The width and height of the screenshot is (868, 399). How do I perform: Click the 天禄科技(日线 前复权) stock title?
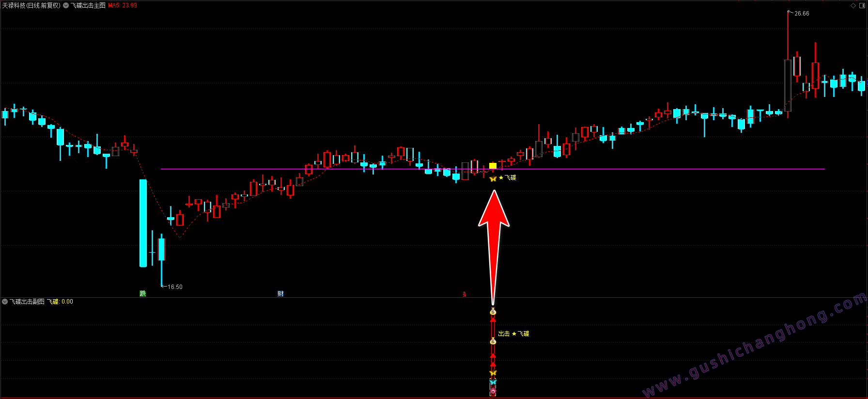[31, 5]
